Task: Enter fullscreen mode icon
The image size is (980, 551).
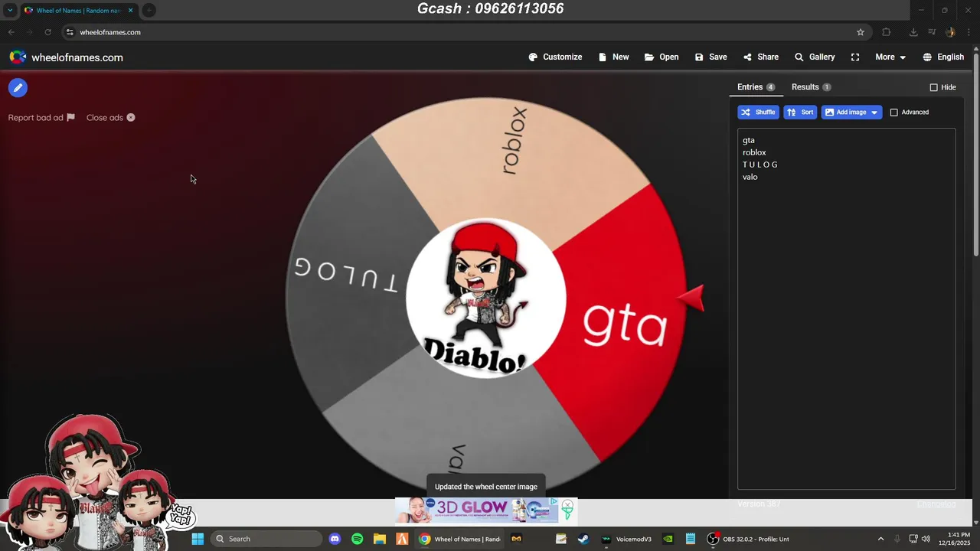Action: (855, 57)
